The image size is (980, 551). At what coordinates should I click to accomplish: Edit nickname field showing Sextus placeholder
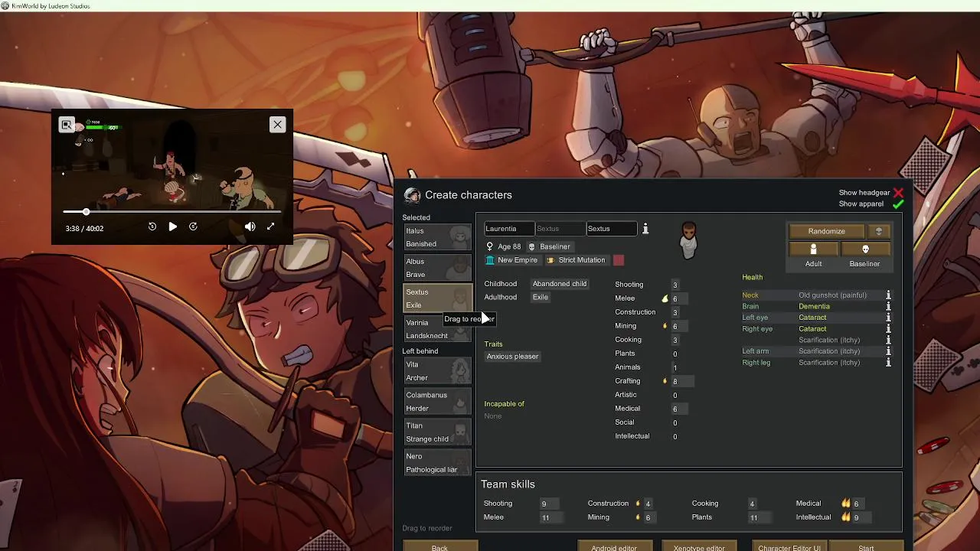point(560,229)
